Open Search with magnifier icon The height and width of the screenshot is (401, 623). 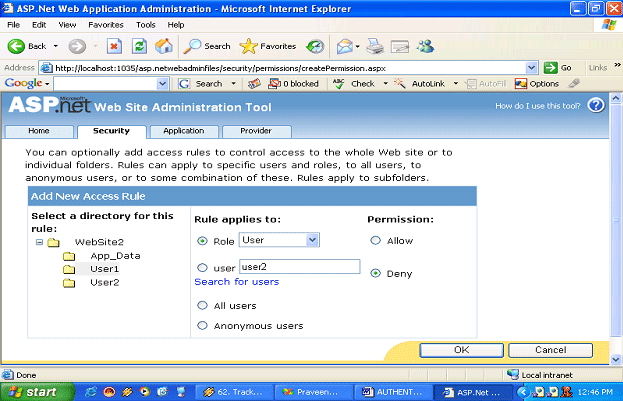(x=192, y=46)
